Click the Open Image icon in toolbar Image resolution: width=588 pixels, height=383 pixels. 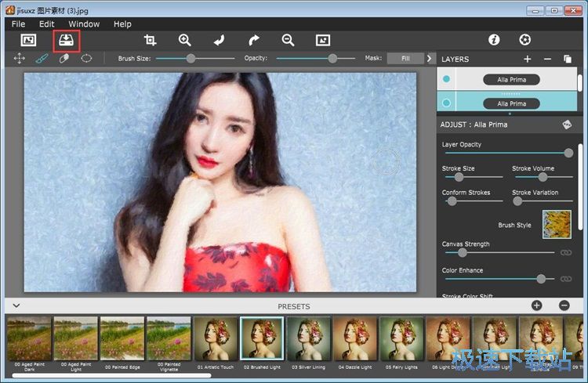[29, 40]
